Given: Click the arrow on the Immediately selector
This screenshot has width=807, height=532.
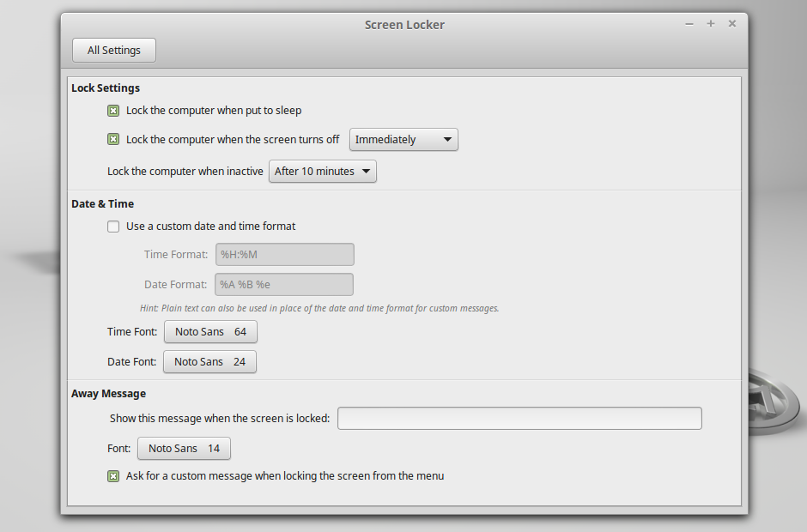Looking at the screenshot, I should [447, 139].
